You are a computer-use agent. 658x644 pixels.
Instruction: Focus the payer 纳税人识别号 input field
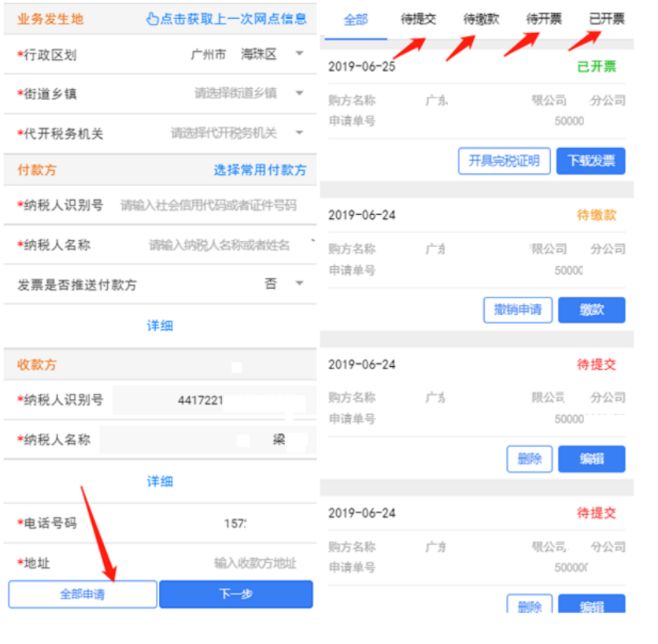pyautogui.click(x=208, y=205)
